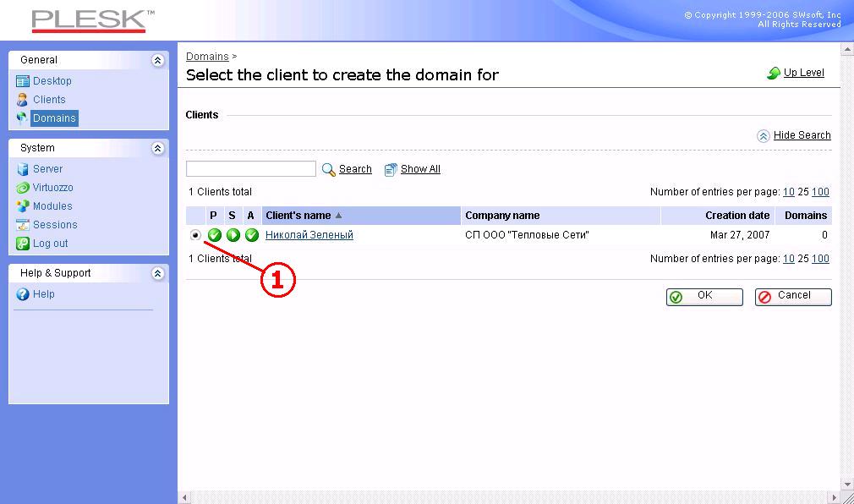Viewport: 854px width, 504px height.
Task: Go Up Level using the top-right link
Action: point(803,73)
